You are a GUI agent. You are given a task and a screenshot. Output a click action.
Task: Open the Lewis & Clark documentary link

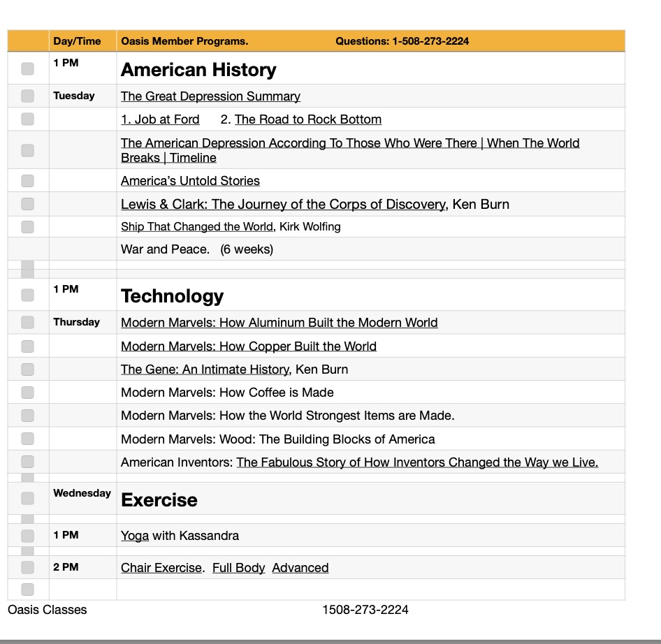283,204
